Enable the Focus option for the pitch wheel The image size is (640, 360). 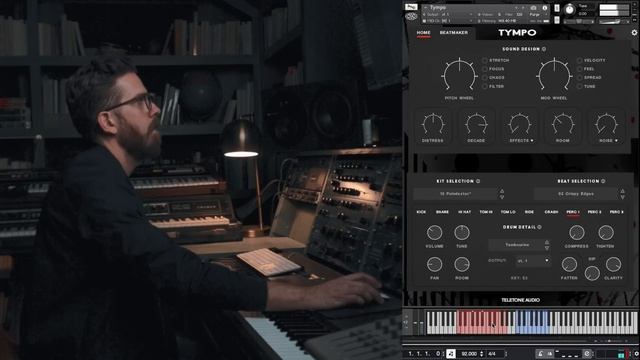[x=484, y=69]
